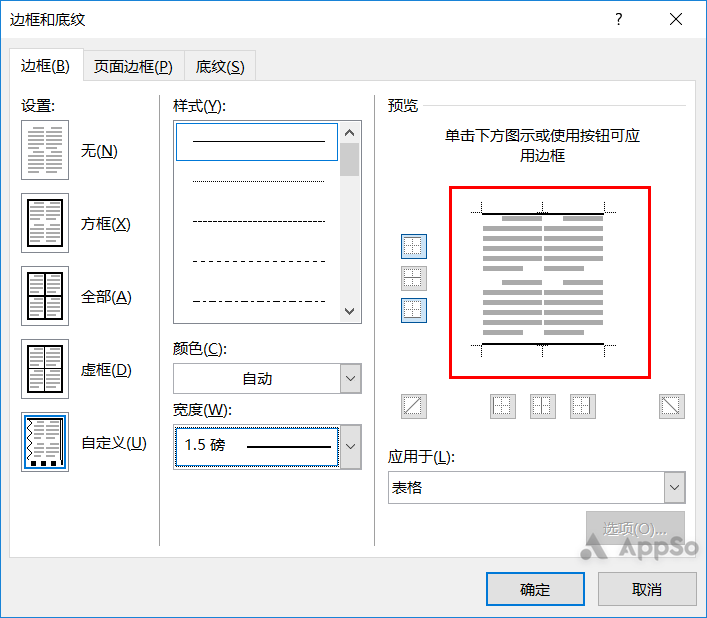The height and width of the screenshot is (618, 707).
Task: Choose the long-dashed line style
Action: 258,261
